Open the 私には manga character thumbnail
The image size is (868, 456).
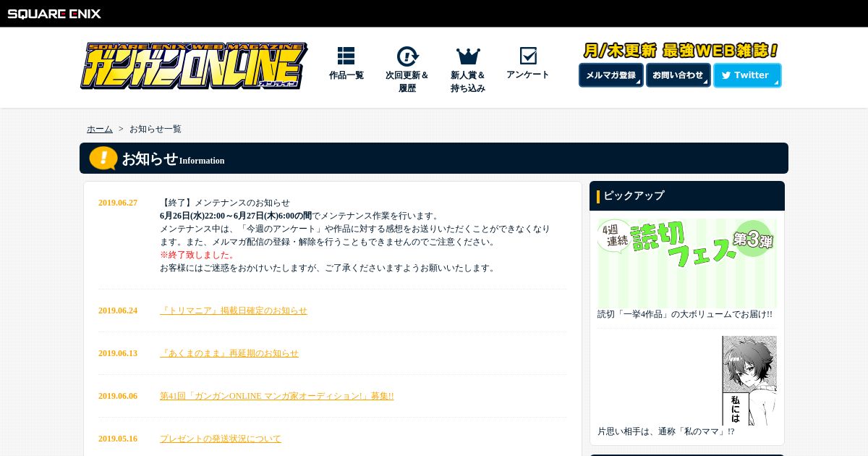pos(749,380)
